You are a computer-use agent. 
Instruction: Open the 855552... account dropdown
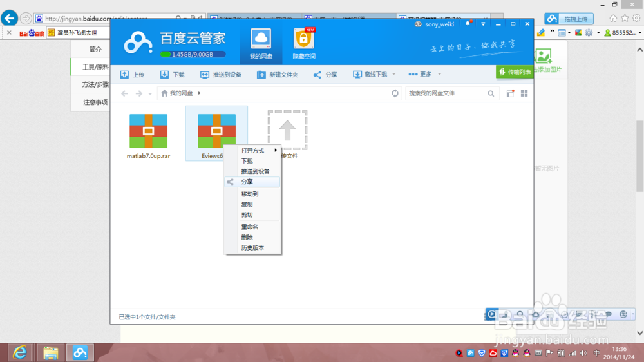tap(623, 33)
